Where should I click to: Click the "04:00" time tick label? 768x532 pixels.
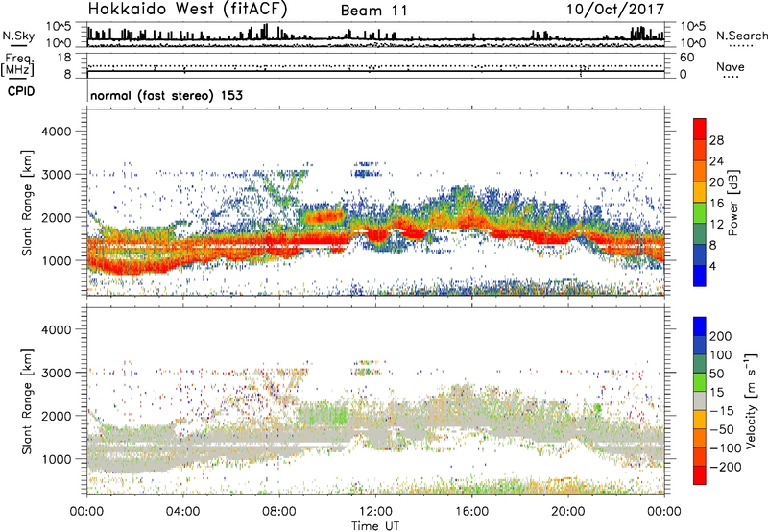pyautogui.click(x=183, y=512)
